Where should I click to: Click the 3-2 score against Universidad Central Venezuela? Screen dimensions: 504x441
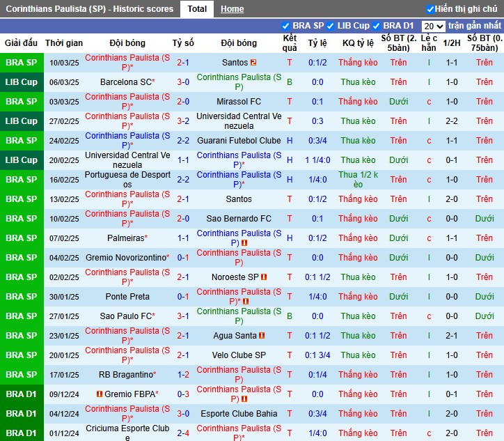pyautogui.click(x=183, y=121)
